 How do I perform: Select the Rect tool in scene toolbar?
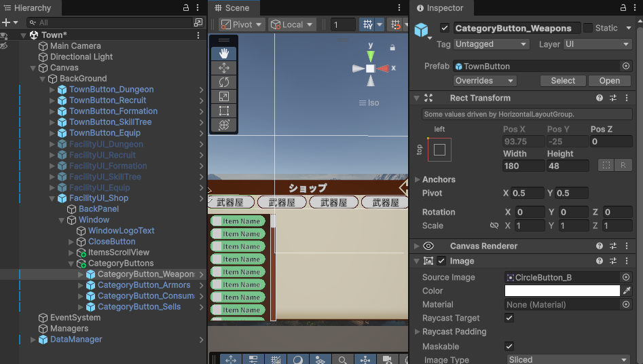[224, 111]
